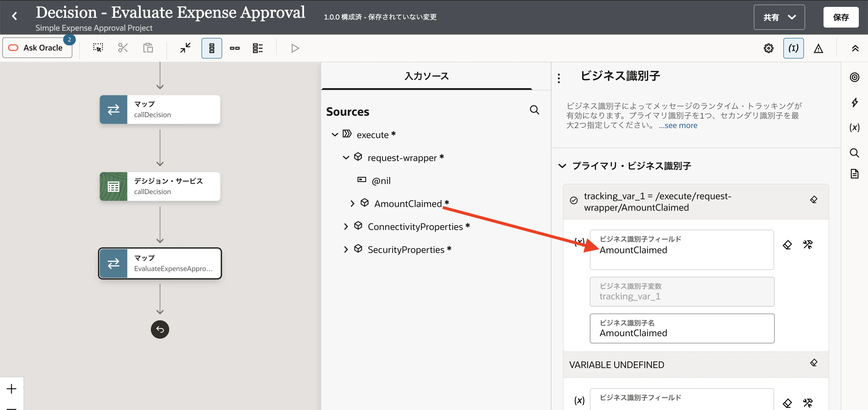Expand the ConnectivityProperties node

(346, 227)
